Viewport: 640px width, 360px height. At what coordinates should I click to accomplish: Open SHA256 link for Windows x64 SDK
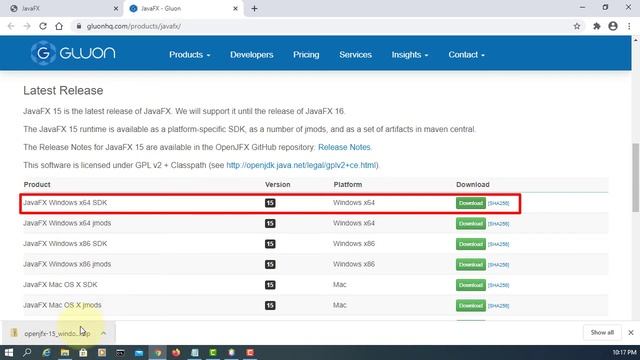tap(498, 203)
